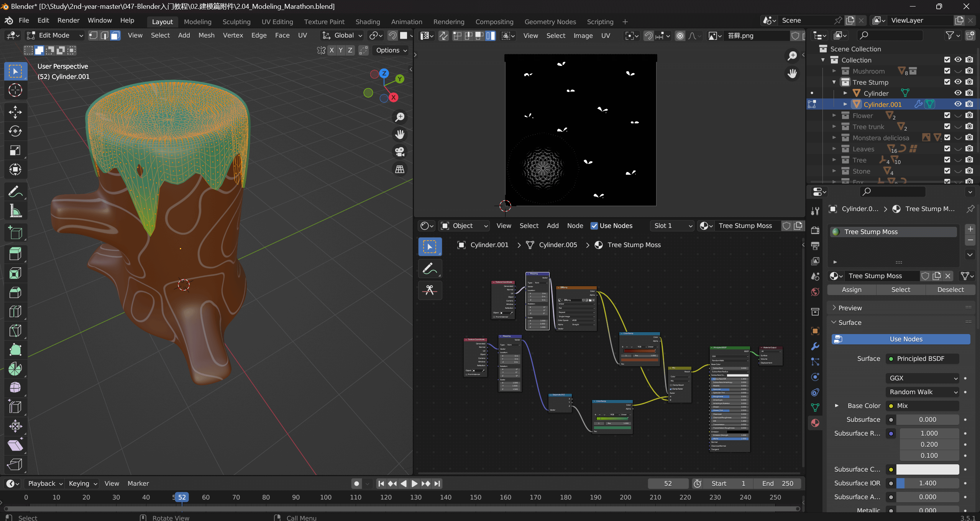The height and width of the screenshot is (521, 980).
Task: Switch to the Shading workspace tab
Action: (x=367, y=22)
